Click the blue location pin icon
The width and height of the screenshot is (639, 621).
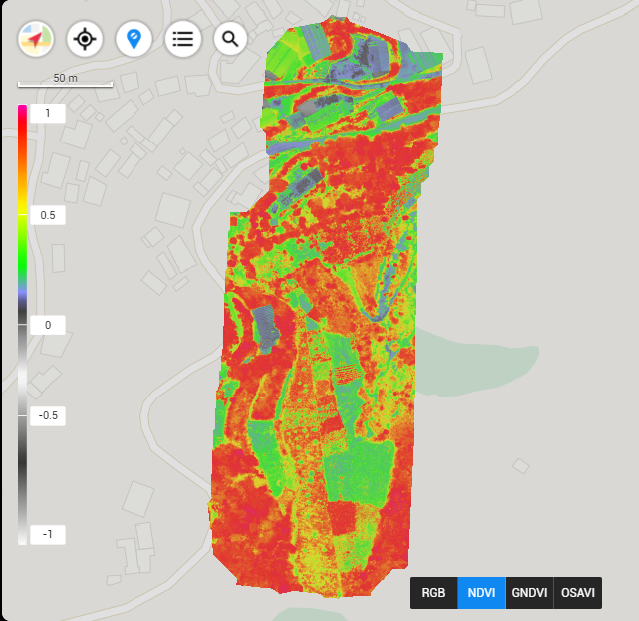point(134,39)
